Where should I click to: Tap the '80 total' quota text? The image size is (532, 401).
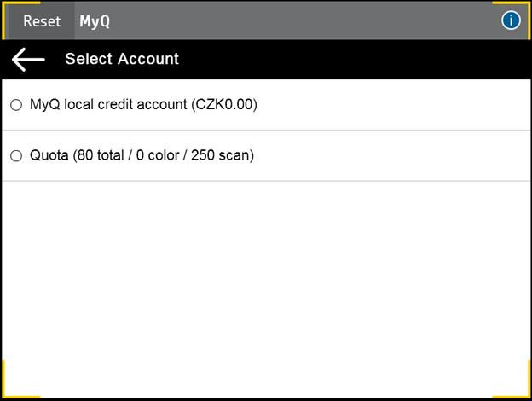(x=104, y=156)
